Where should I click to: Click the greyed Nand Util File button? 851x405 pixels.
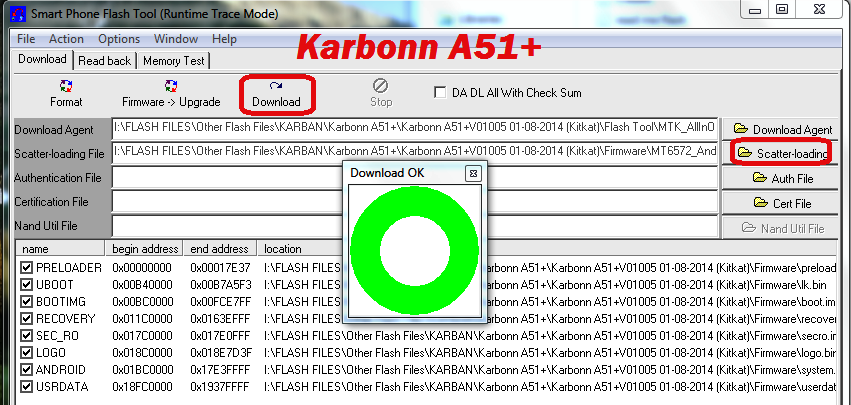[780, 229]
